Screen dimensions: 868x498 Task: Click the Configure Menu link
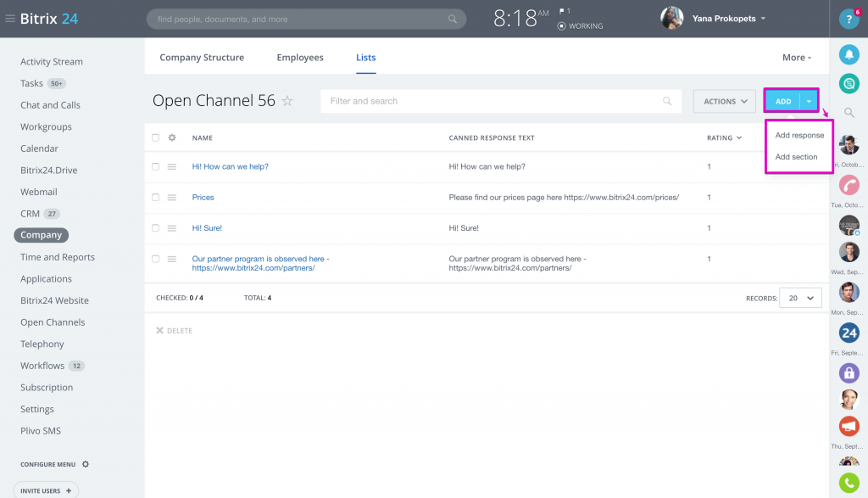point(47,464)
